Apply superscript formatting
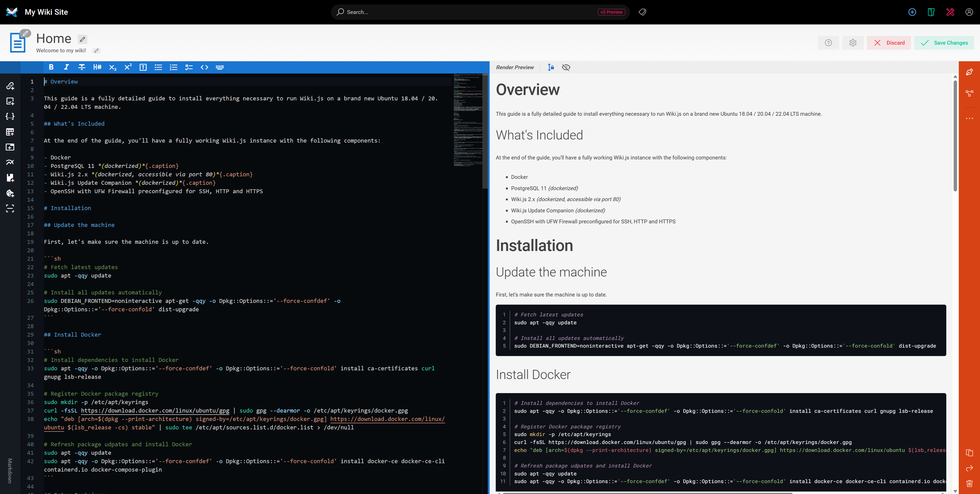 click(x=128, y=67)
